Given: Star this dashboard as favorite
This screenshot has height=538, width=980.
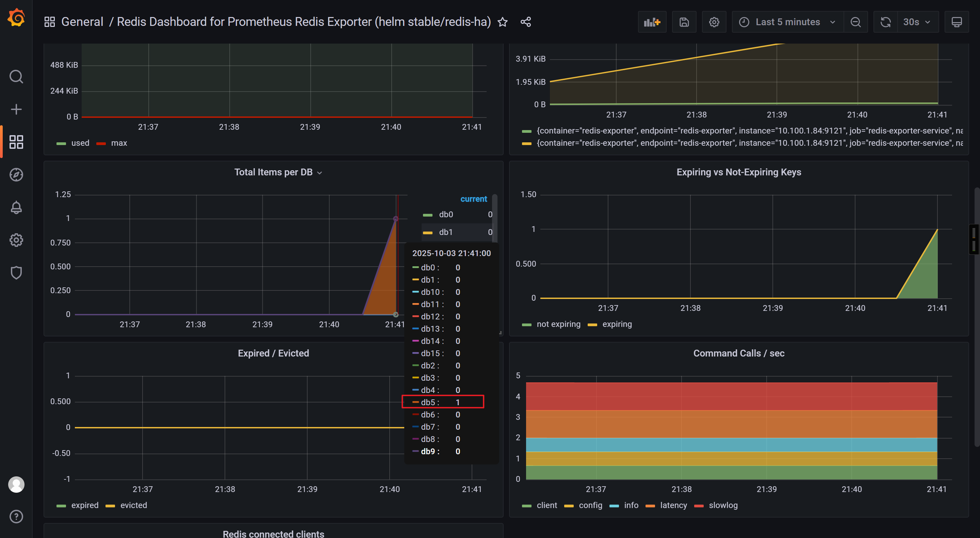Looking at the screenshot, I should click(x=503, y=22).
